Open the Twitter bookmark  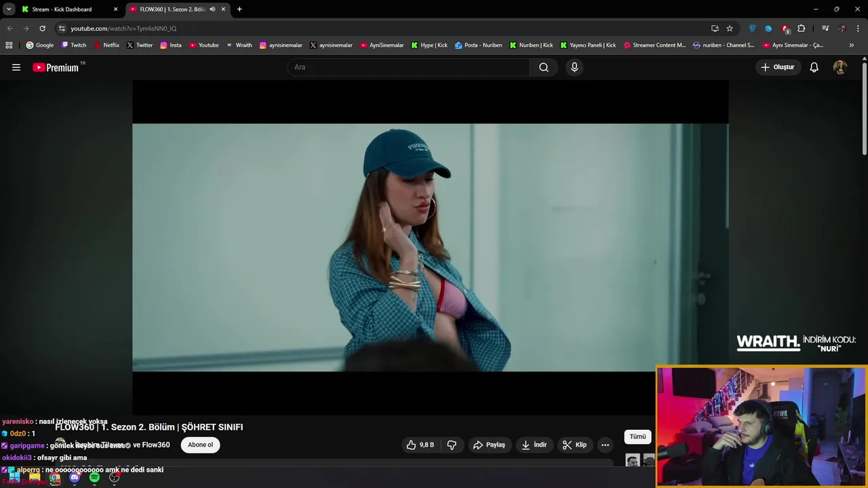[x=140, y=45]
